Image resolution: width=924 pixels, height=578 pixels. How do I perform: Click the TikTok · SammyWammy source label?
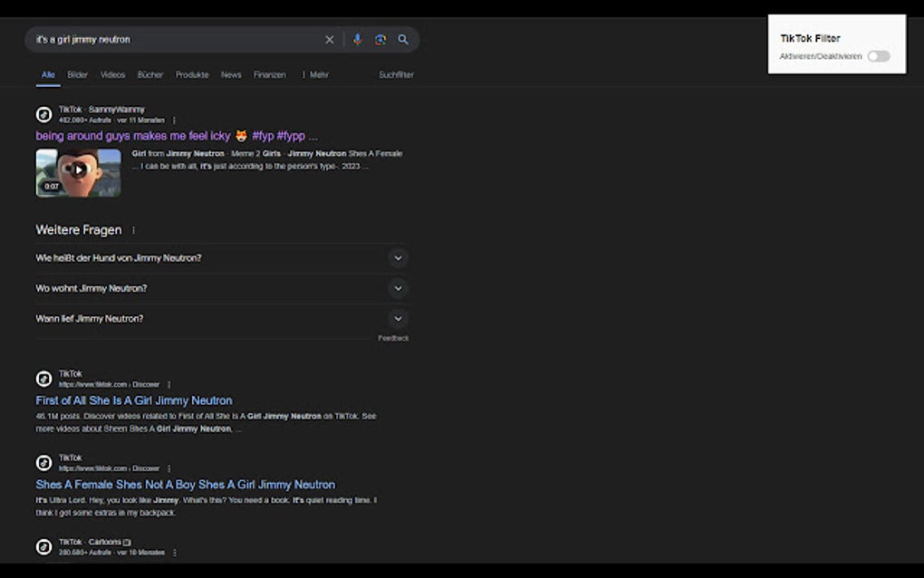click(101, 110)
